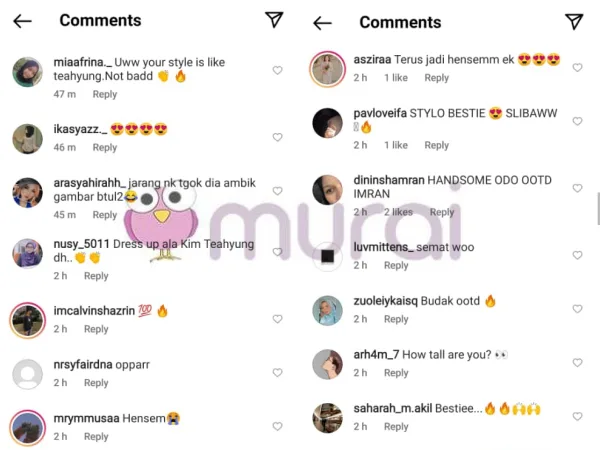Like asziraa comment with heart icon
The image size is (600, 450).
coord(577,67)
